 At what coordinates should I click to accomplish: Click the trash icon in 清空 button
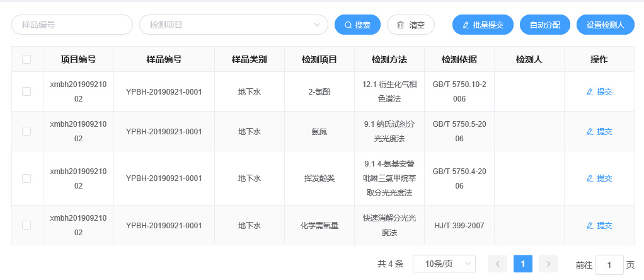coord(400,25)
